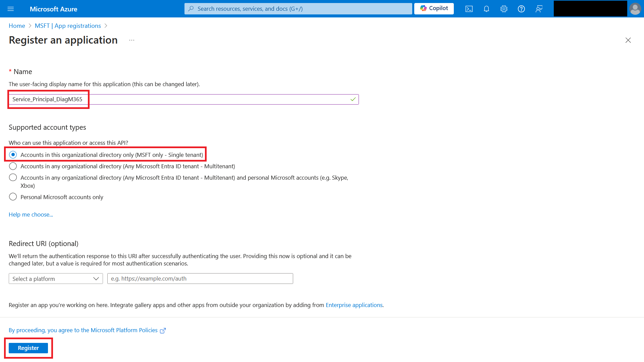This screenshot has height=362, width=644.
Task: Expand the Select a platform dropdown
Action: [56, 279]
